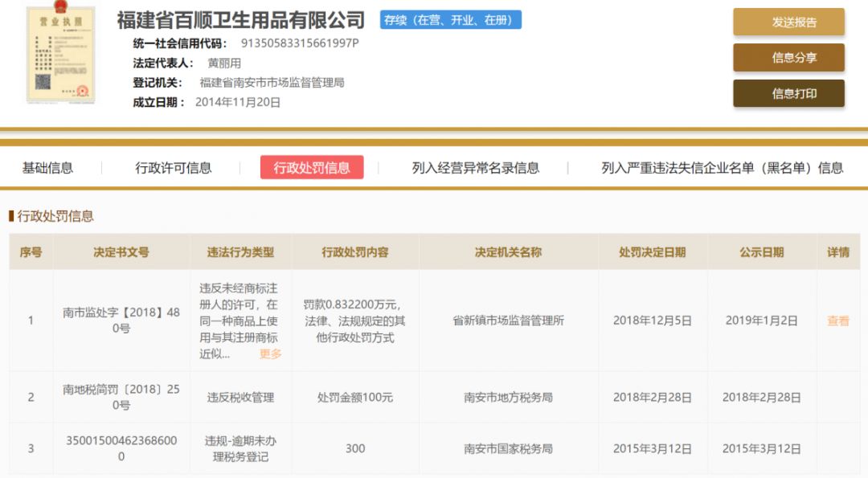Open the 列入经营异常名录信息 tab

[x=475, y=168]
